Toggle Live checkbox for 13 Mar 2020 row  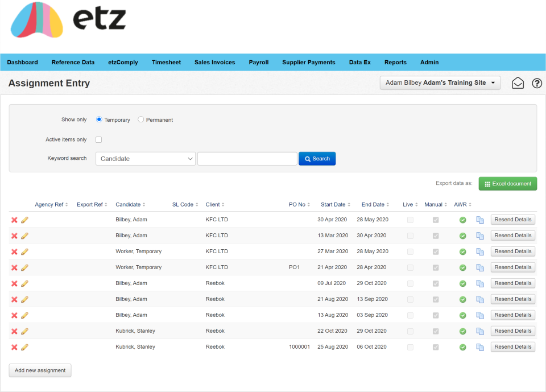411,236
